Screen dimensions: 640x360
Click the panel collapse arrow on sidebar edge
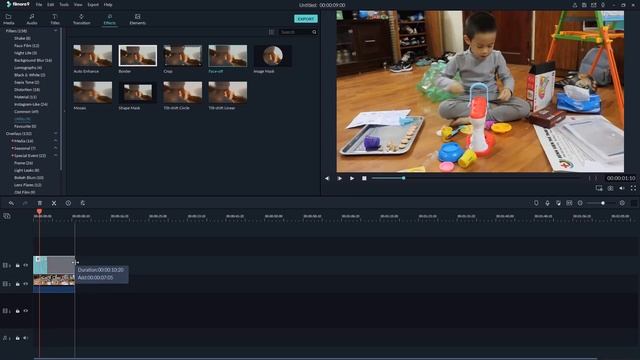[x=64, y=111]
